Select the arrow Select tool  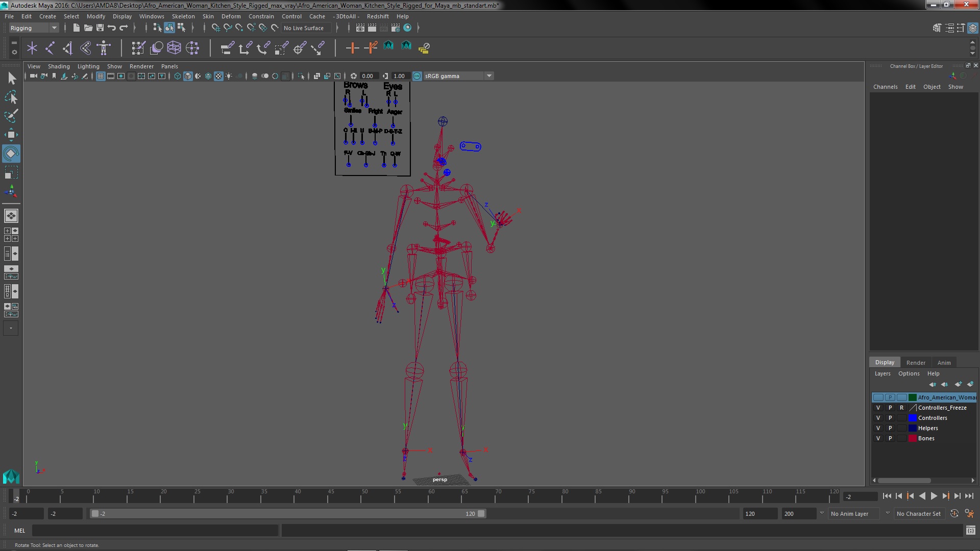(11, 78)
